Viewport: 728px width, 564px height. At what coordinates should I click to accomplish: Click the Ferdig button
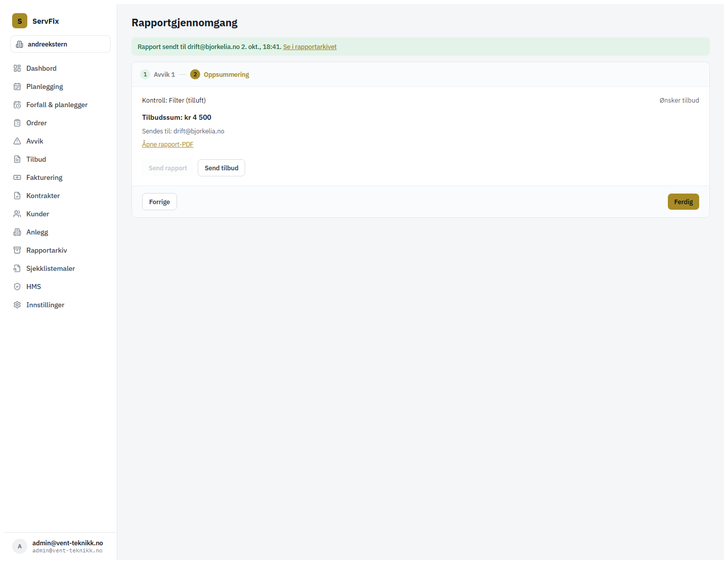coord(683,202)
